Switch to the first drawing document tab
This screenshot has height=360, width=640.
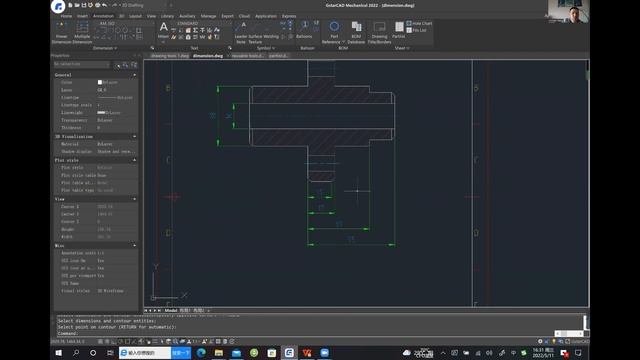169,56
